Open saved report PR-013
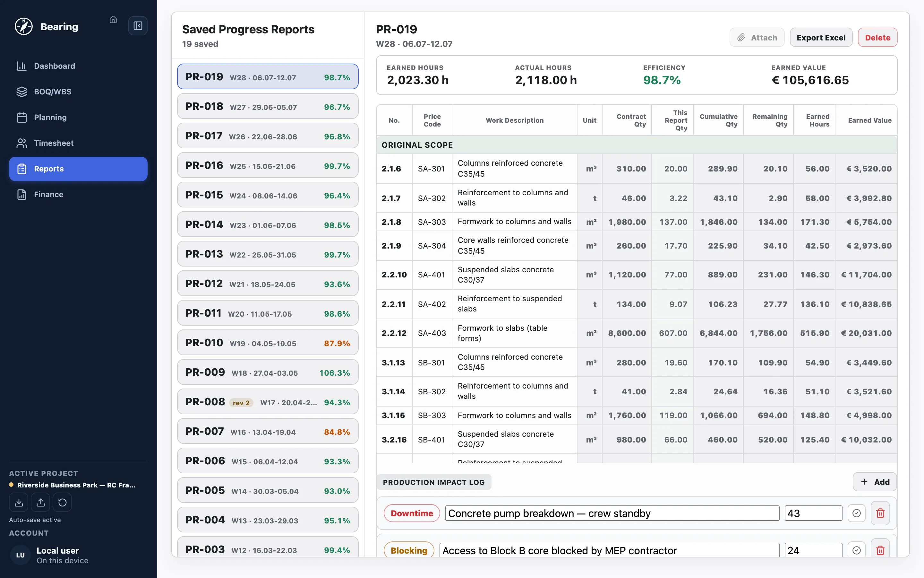This screenshot has width=924, height=578. [x=268, y=254]
